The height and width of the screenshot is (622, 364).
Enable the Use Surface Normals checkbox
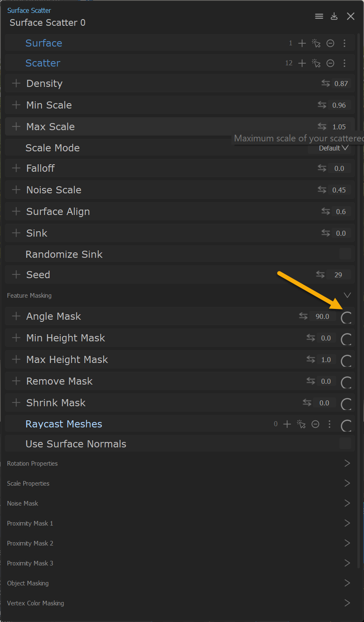(346, 444)
